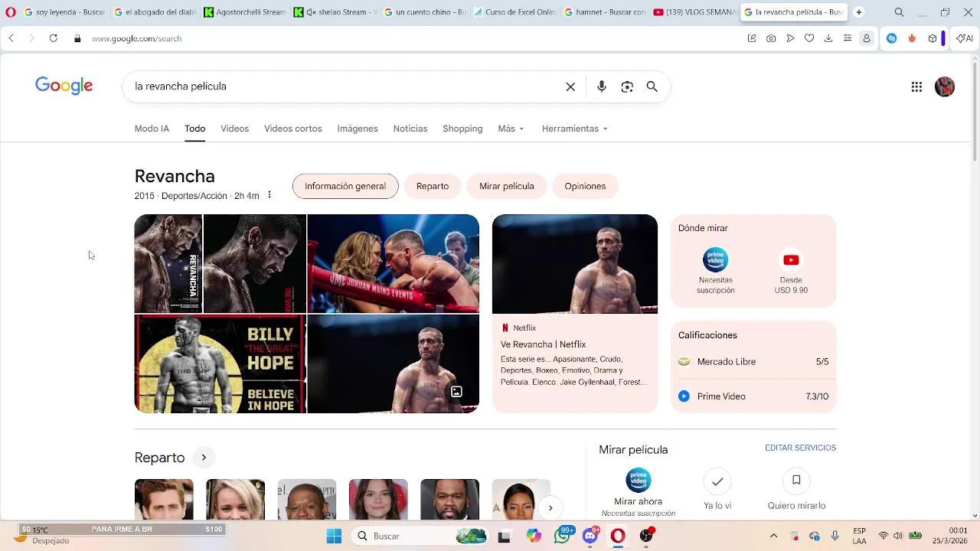This screenshot has height=551, width=980.
Task: Switch to Noticias results
Action: tap(410, 129)
